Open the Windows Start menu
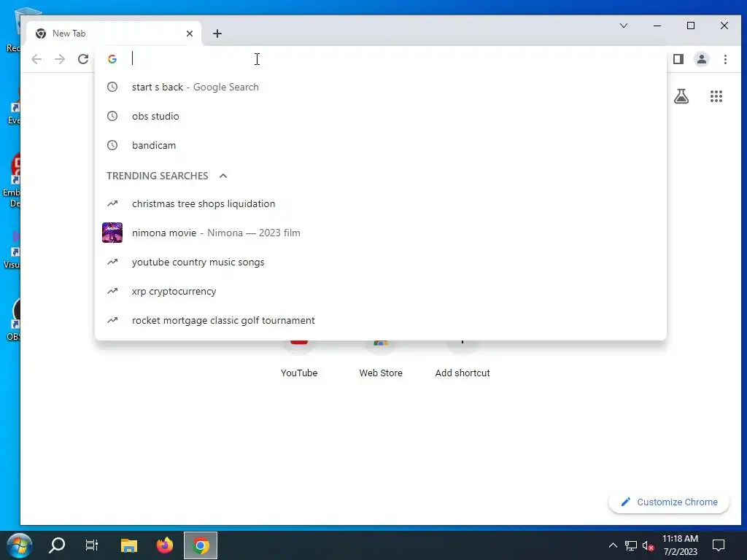The width and height of the screenshot is (747, 560). tap(20, 545)
